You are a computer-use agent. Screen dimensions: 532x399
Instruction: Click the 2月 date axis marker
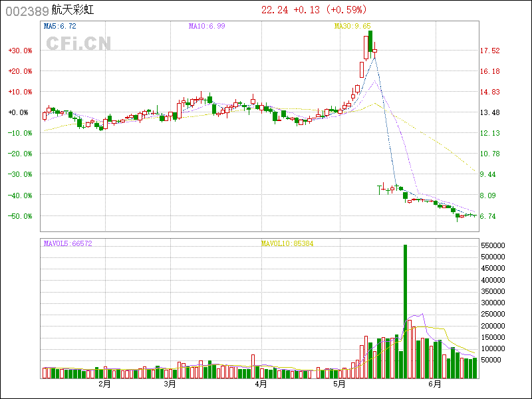(104, 384)
